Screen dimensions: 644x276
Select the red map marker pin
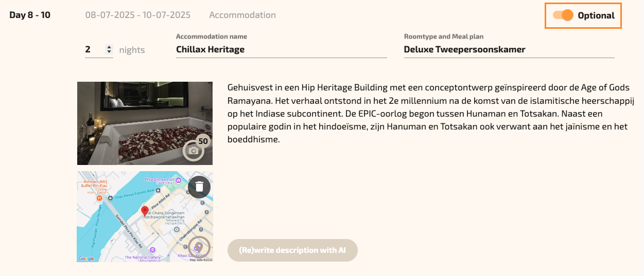point(145,211)
